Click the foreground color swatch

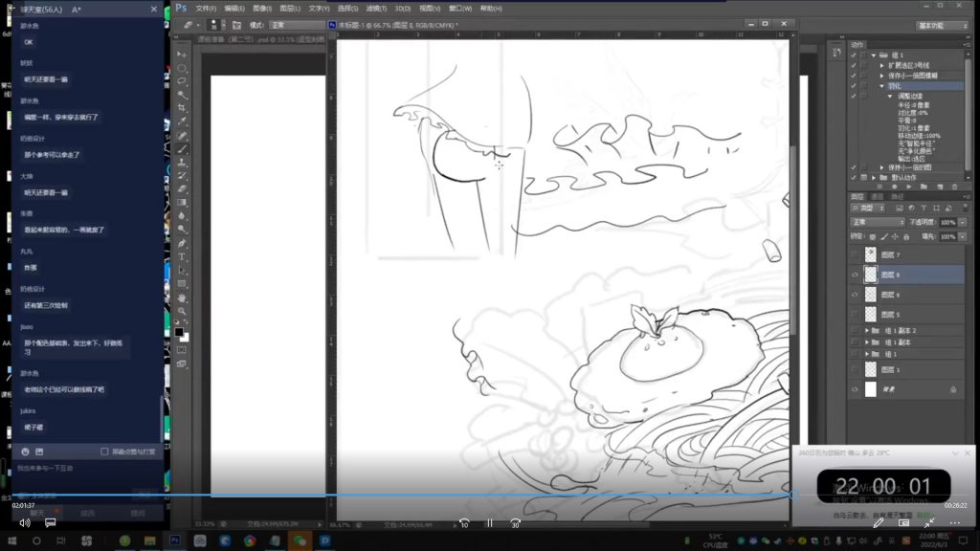(178, 332)
